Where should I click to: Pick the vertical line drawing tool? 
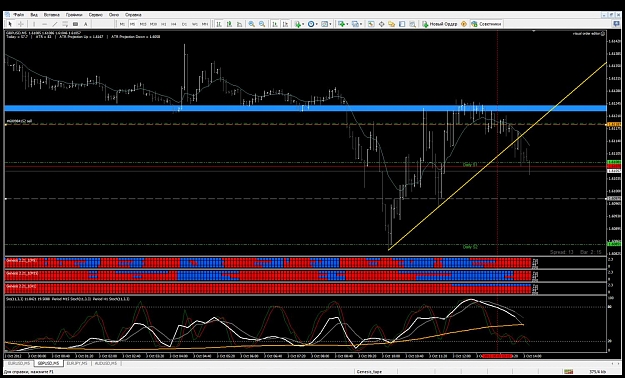[34, 24]
